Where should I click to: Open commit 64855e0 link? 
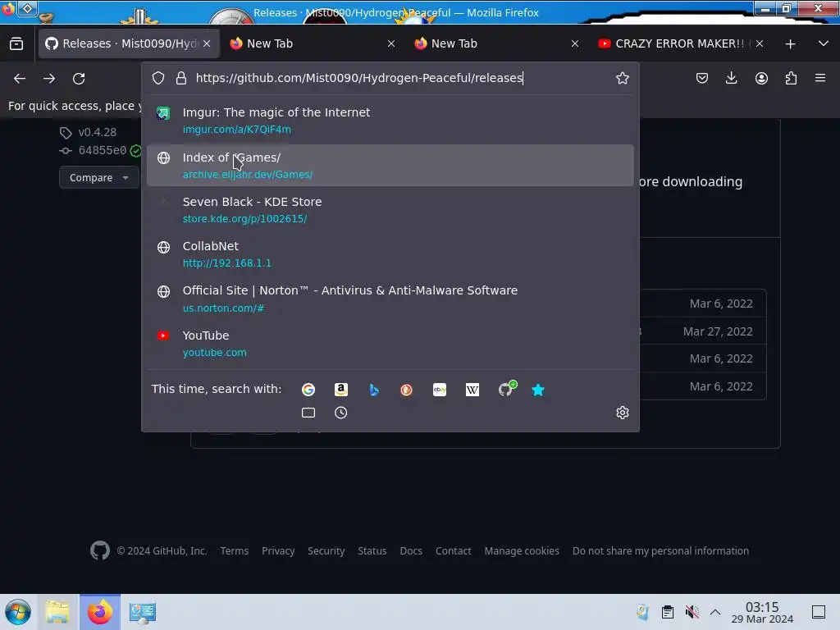pyautogui.click(x=103, y=151)
